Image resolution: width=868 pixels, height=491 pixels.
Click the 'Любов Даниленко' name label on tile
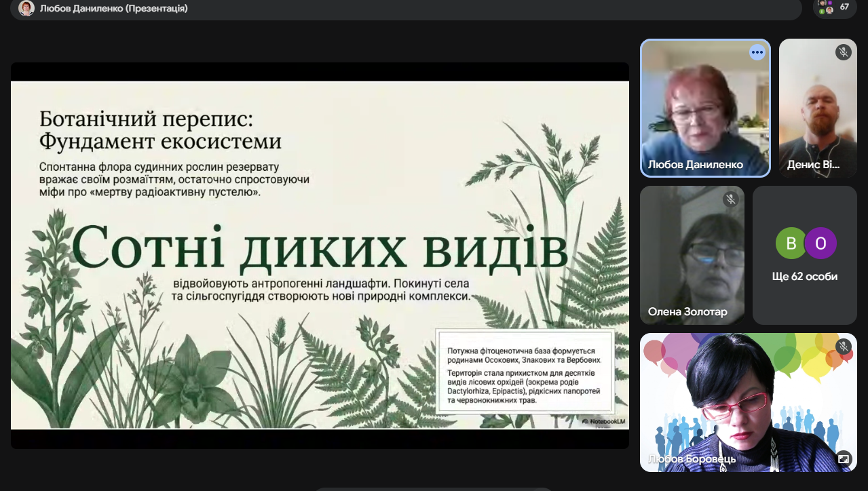(x=695, y=165)
